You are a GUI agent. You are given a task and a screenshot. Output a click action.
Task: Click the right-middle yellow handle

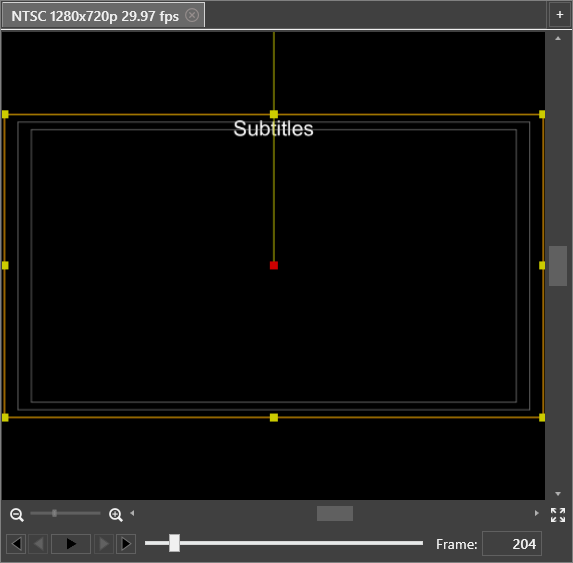pyautogui.click(x=542, y=265)
